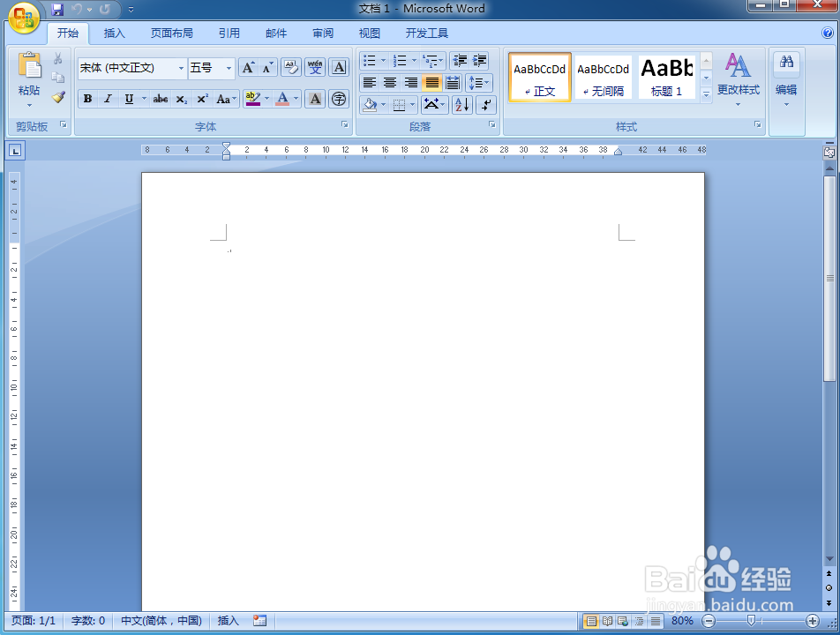Click the macro recording status icon
This screenshot has height=635, width=840.
[x=259, y=621]
